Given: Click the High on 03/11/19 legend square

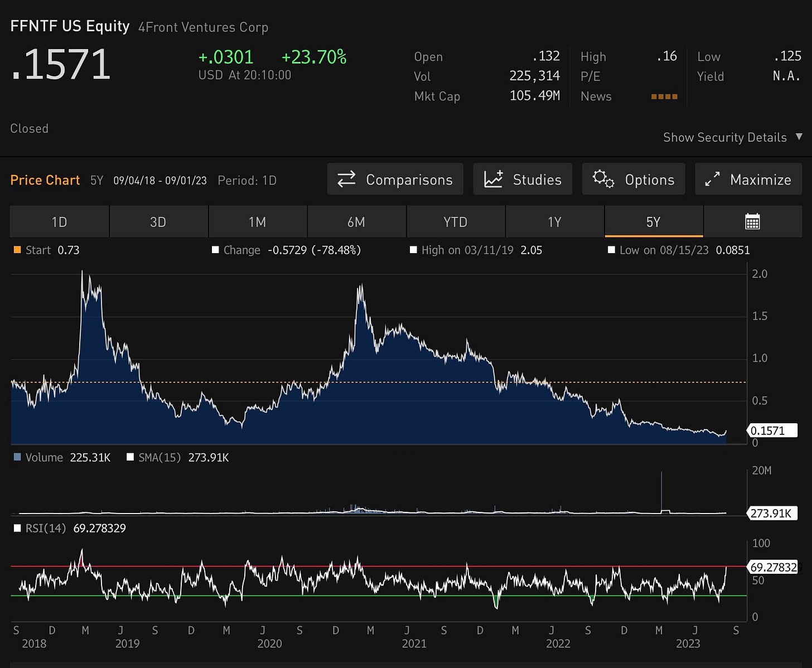Looking at the screenshot, I should coord(413,250).
